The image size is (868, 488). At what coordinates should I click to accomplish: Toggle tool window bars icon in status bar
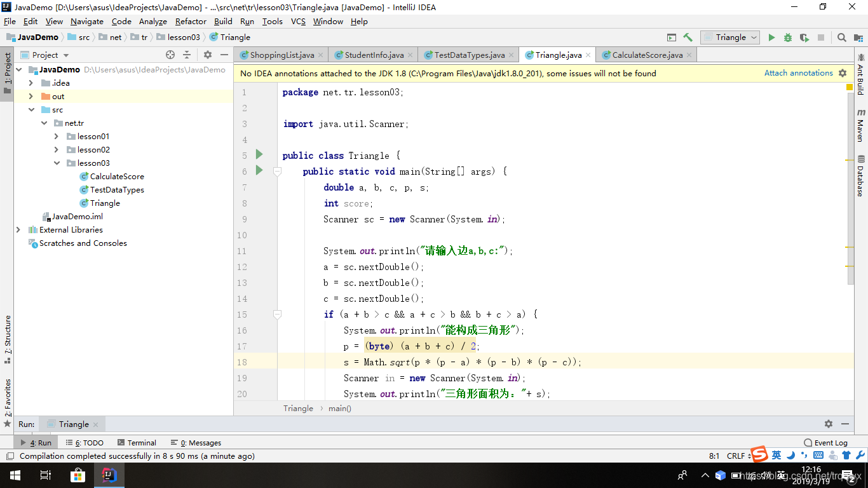tap(10, 456)
